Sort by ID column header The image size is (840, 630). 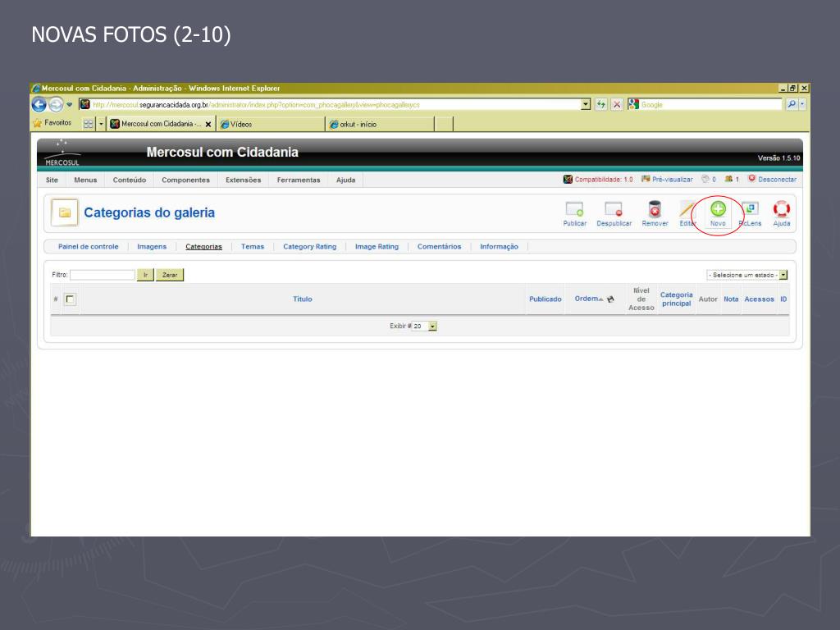(783, 299)
